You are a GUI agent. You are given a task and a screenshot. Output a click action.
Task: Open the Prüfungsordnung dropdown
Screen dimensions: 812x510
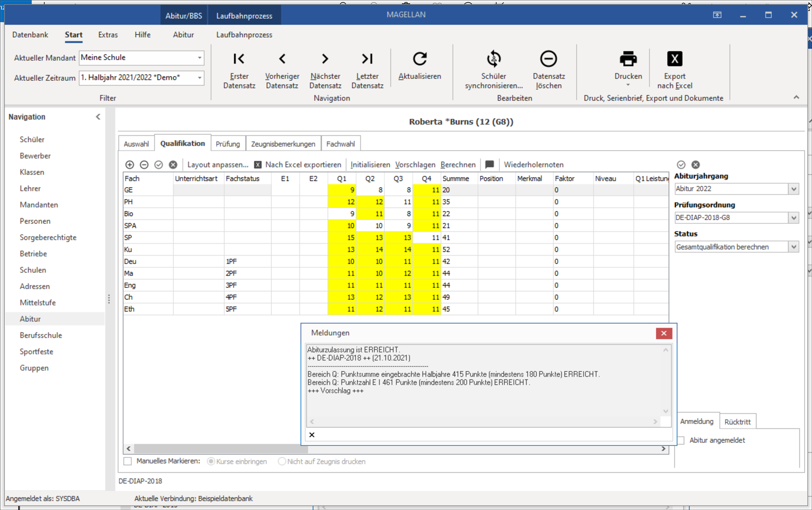pos(794,218)
